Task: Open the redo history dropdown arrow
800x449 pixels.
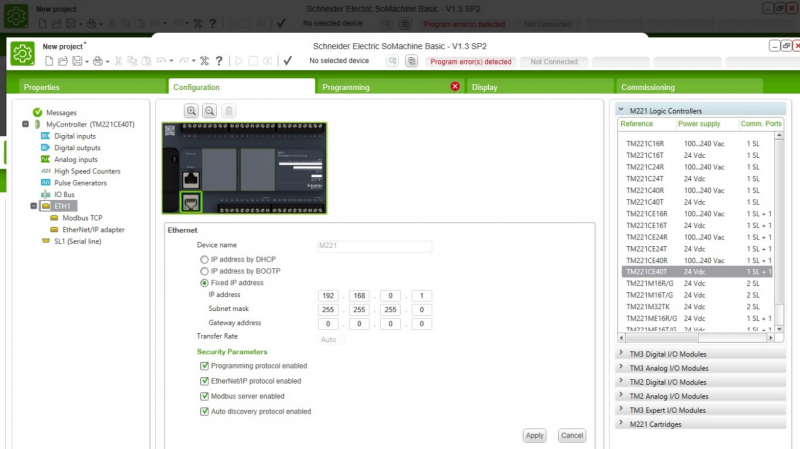Action: (193, 61)
